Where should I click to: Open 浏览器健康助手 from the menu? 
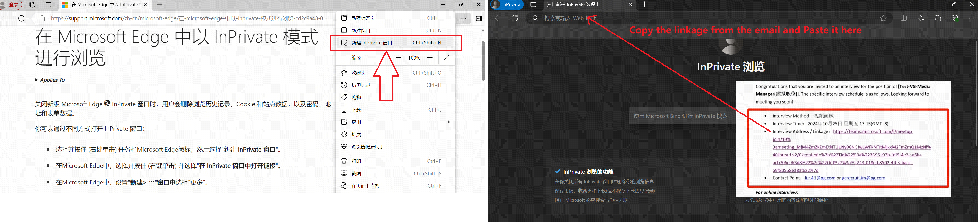point(396,147)
